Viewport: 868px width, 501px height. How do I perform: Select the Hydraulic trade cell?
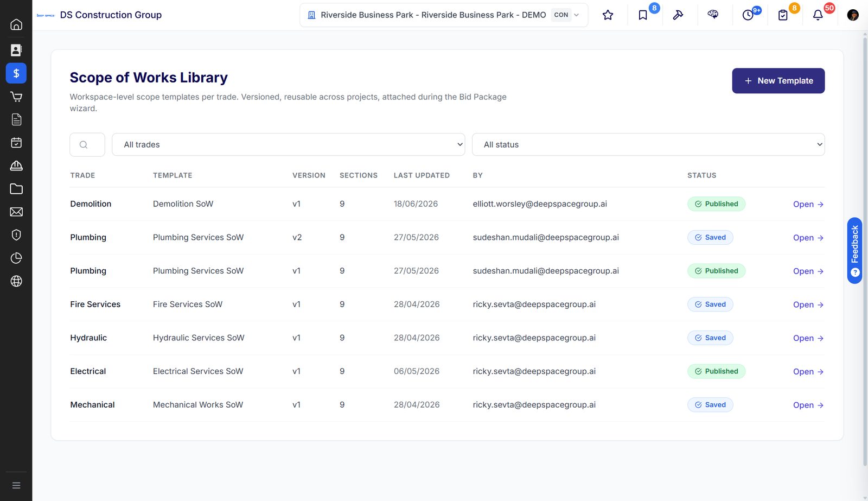click(x=88, y=338)
